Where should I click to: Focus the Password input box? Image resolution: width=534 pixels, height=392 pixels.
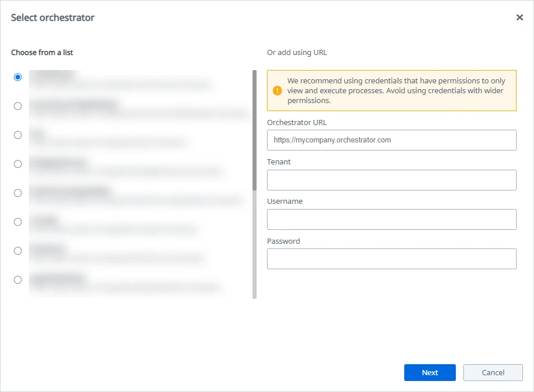[x=392, y=259]
